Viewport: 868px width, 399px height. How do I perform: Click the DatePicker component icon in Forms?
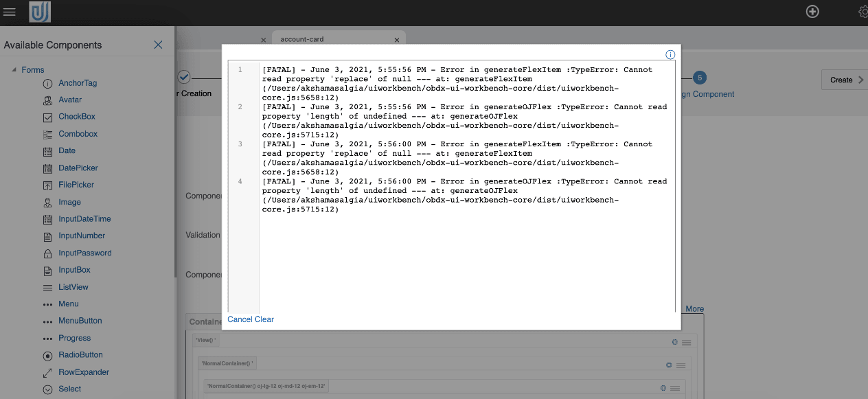[47, 168]
